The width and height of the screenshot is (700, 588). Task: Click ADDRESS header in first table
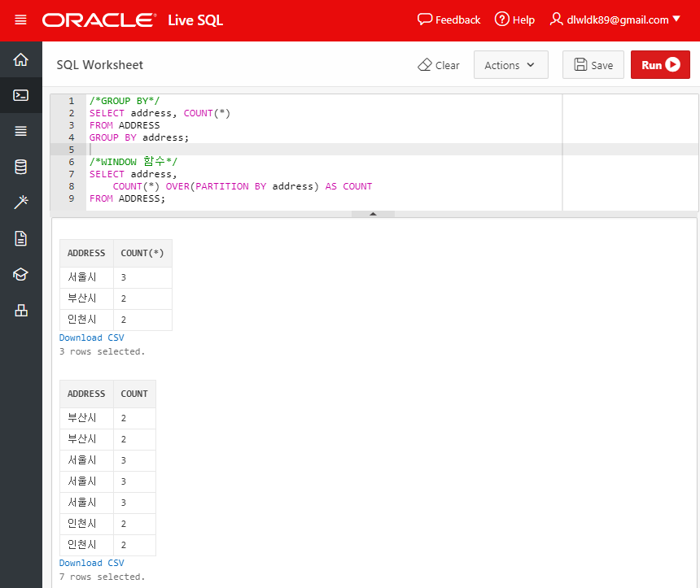tap(86, 253)
